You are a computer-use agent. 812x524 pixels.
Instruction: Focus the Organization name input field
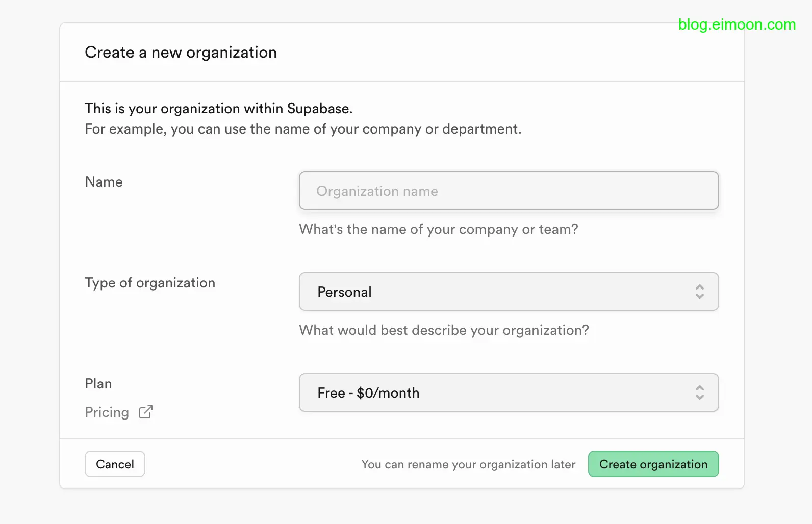[508, 191]
